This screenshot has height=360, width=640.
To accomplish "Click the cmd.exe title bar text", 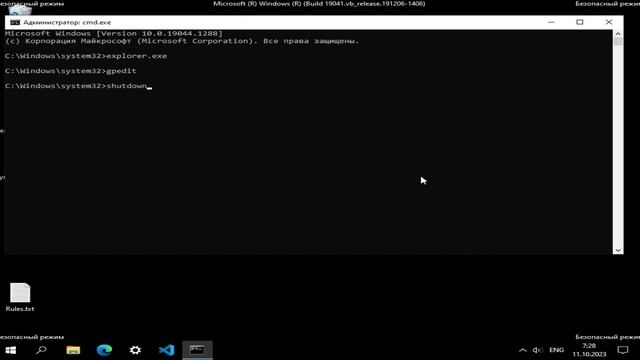I will point(67,22).
